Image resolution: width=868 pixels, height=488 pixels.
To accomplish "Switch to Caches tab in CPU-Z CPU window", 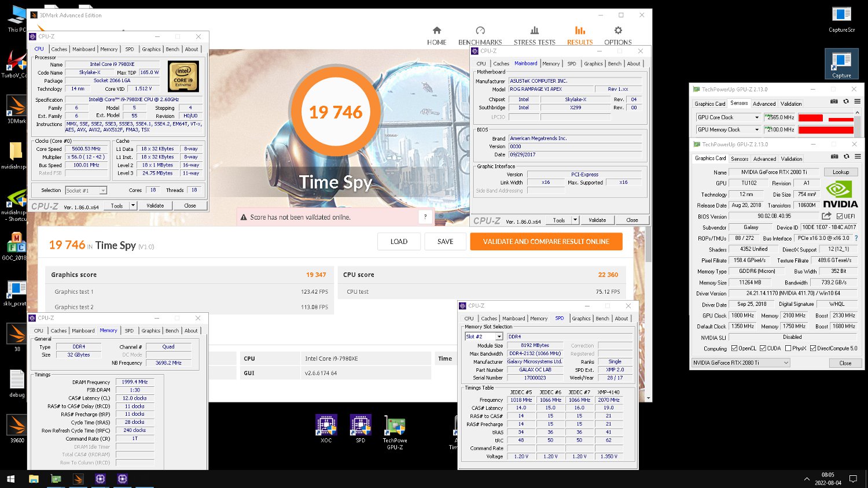I will tap(59, 49).
